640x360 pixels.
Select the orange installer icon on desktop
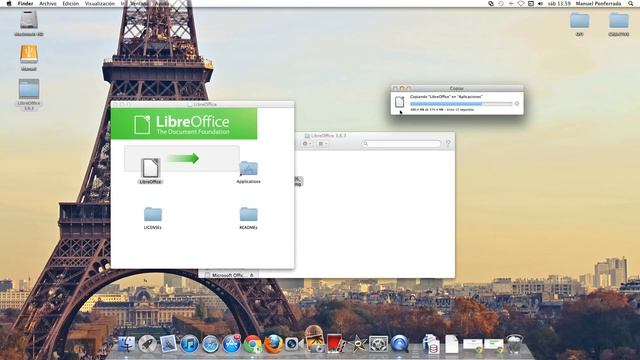click(29, 54)
